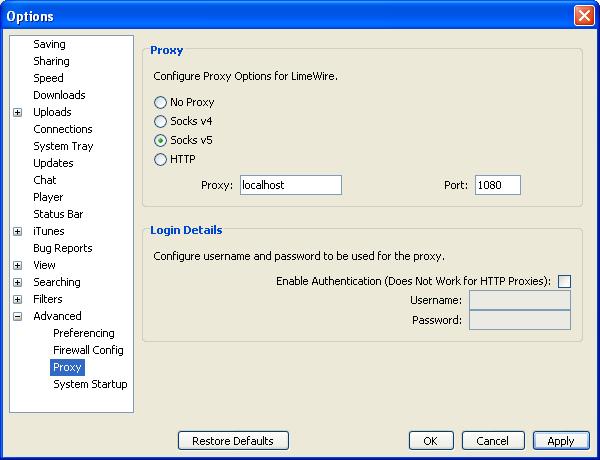Select Proxy under Advanced

coord(67,367)
